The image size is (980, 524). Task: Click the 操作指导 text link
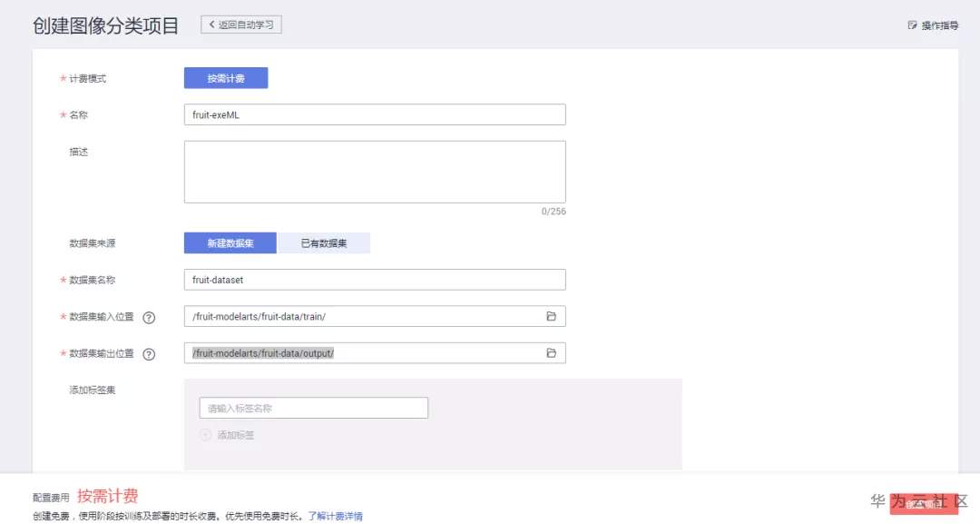[940, 25]
